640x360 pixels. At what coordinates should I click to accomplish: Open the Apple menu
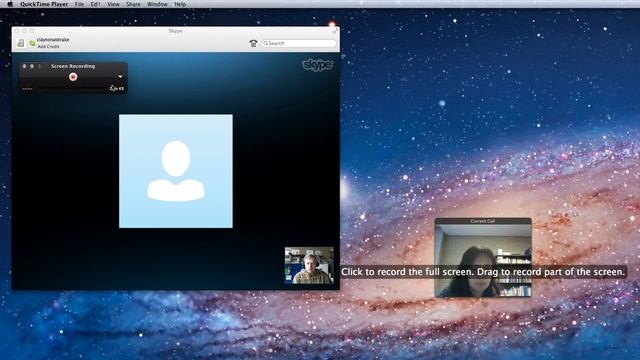pyautogui.click(x=10, y=4)
